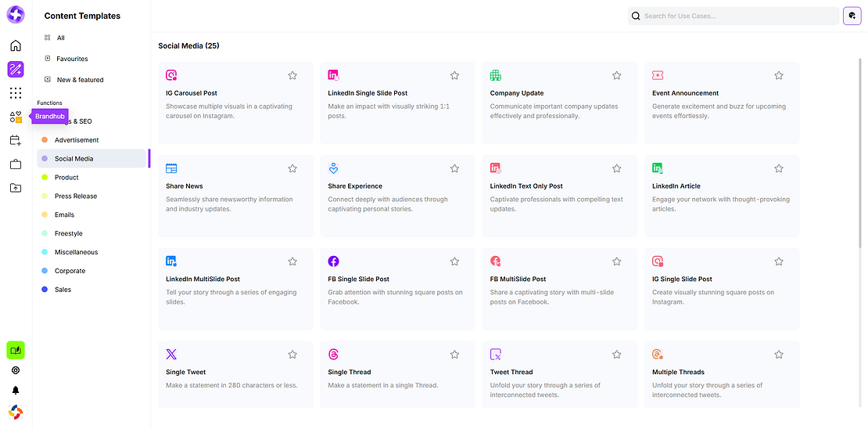Favourite the IG Carousel Post template
The width and height of the screenshot is (868, 429).
pyautogui.click(x=292, y=75)
